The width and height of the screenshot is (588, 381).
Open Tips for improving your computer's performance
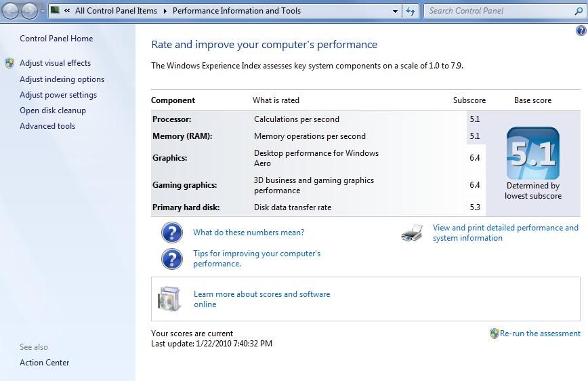click(257, 258)
